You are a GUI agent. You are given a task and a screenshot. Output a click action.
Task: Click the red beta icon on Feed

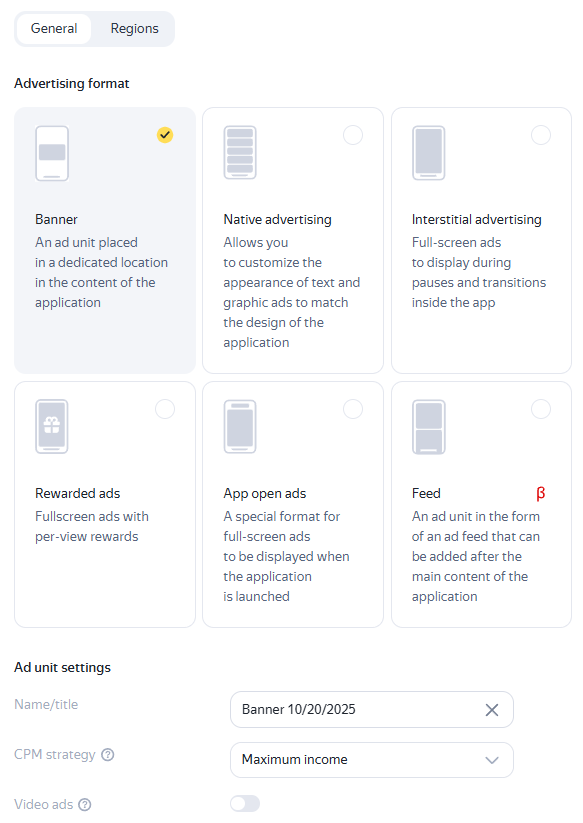pyautogui.click(x=540, y=493)
